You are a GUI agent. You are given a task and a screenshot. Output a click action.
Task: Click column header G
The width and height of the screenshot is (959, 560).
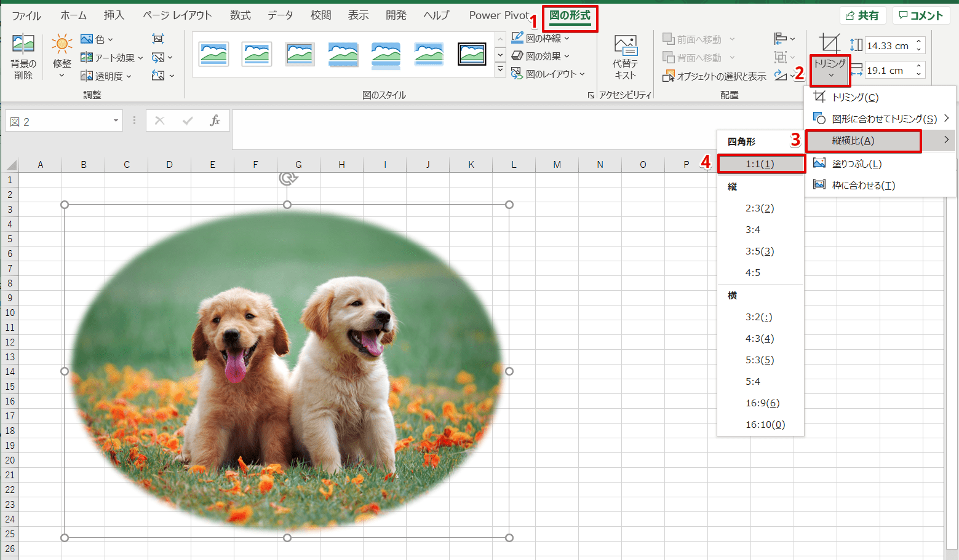coord(298,164)
